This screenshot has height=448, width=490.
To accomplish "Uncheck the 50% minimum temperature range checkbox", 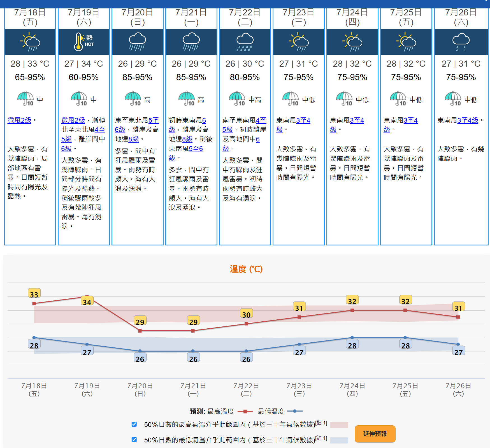I will point(134,439).
